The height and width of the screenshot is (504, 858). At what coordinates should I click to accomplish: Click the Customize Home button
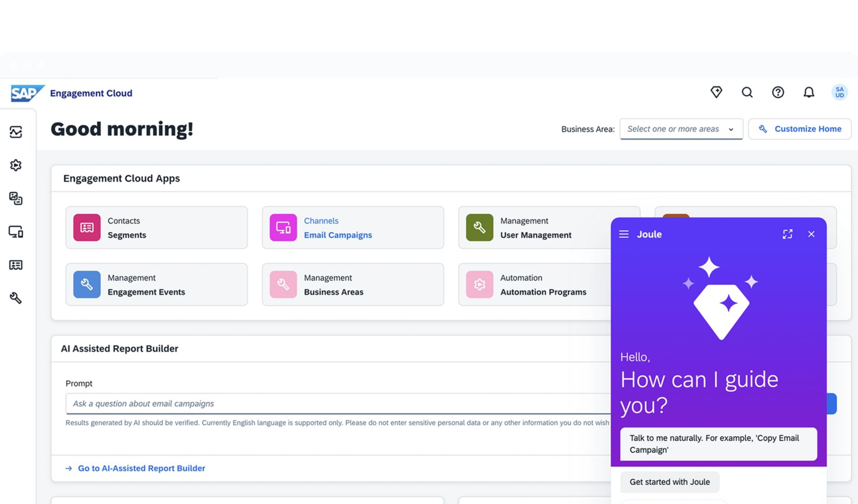pyautogui.click(x=800, y=129)
